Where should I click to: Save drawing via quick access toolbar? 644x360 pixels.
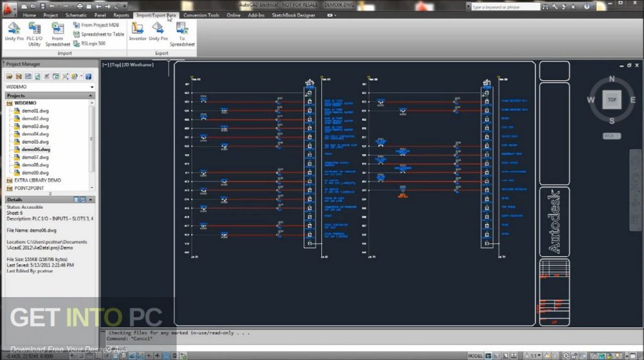42,6
